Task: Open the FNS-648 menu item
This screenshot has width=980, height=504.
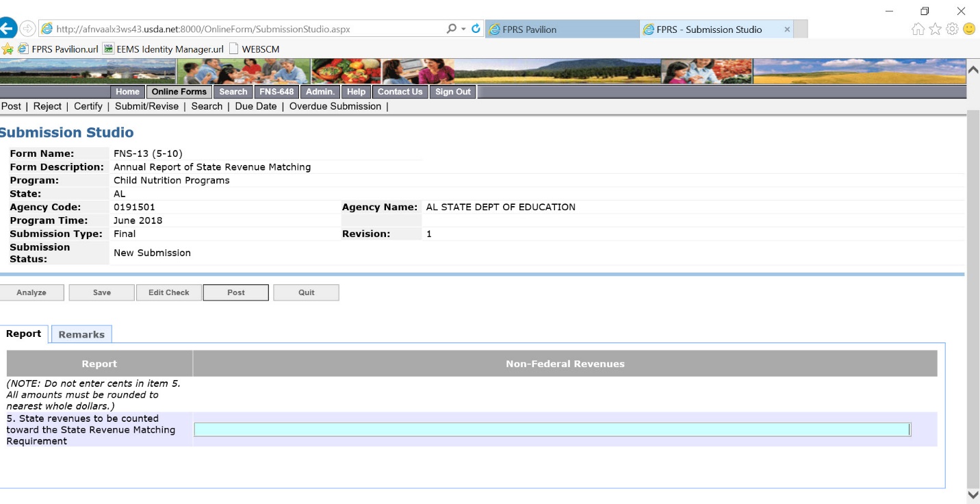Action: pos(276,92)
